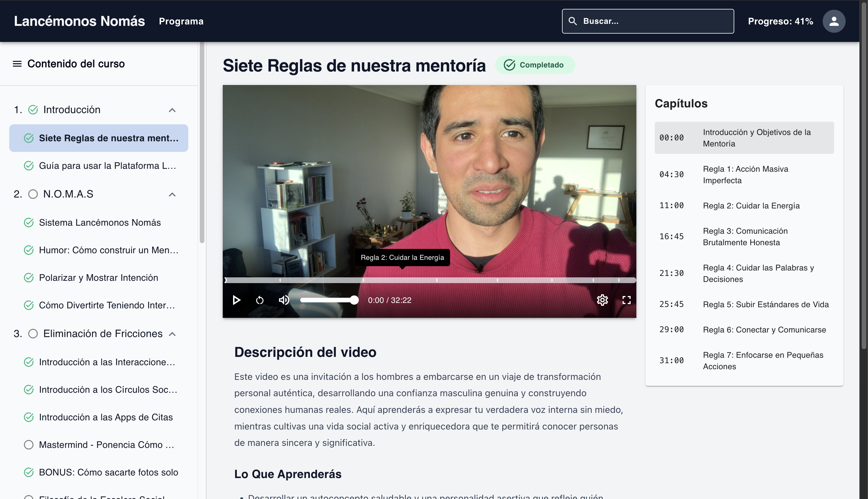Image resolution: width=868 pixels, height=499 pixels.
Task: Open the Programa menu item
Action: (181, 21)
